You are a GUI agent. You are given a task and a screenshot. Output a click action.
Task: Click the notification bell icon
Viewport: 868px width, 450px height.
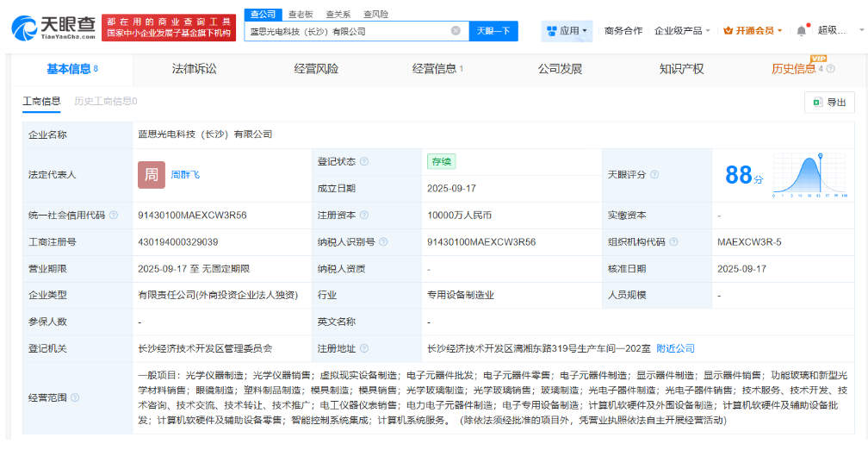click(x=802, y=30)
